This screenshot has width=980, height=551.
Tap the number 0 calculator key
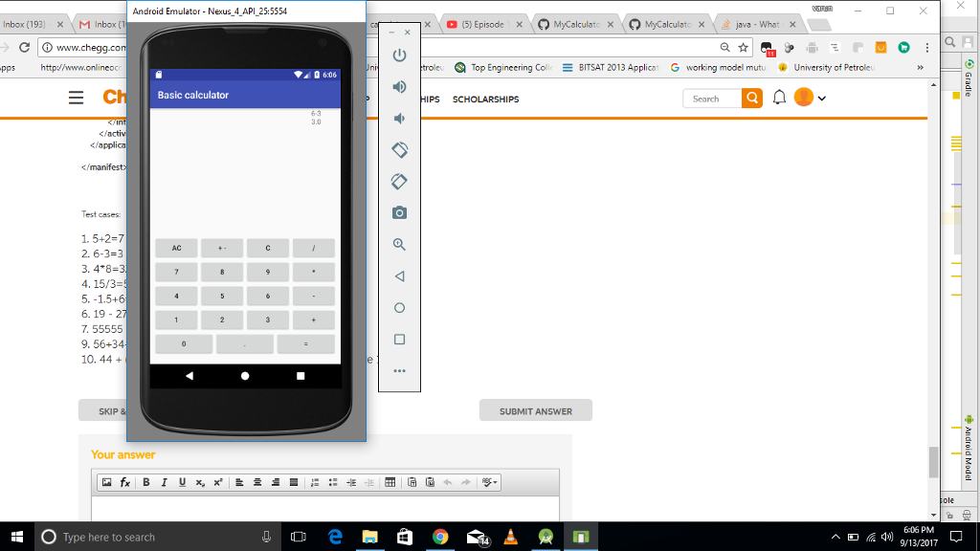(184, 343)
